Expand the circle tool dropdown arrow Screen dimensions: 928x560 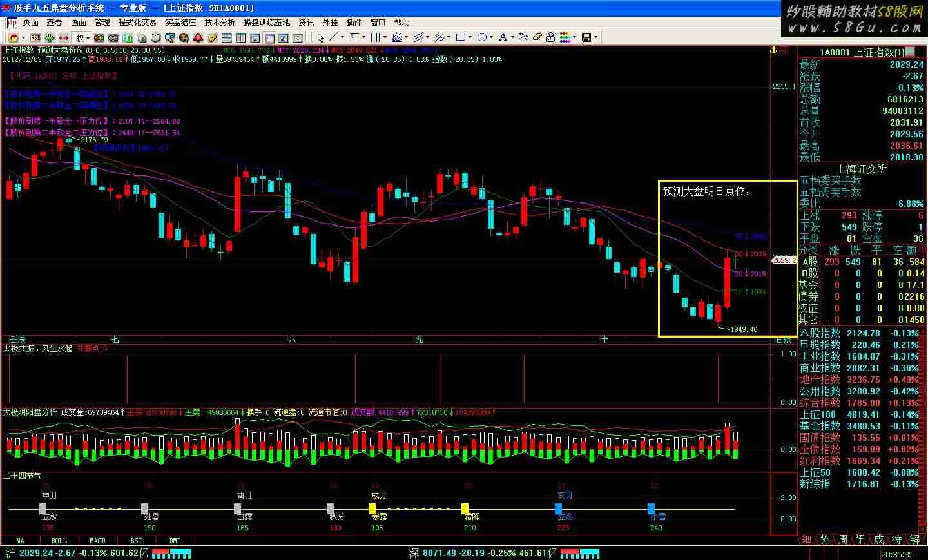(491, 37)
